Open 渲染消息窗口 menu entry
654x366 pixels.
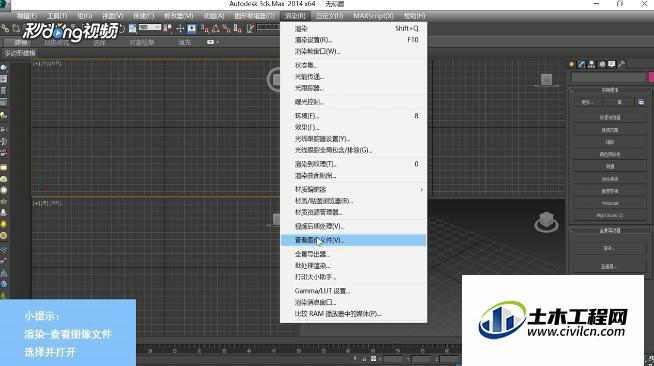coord(353,302)
